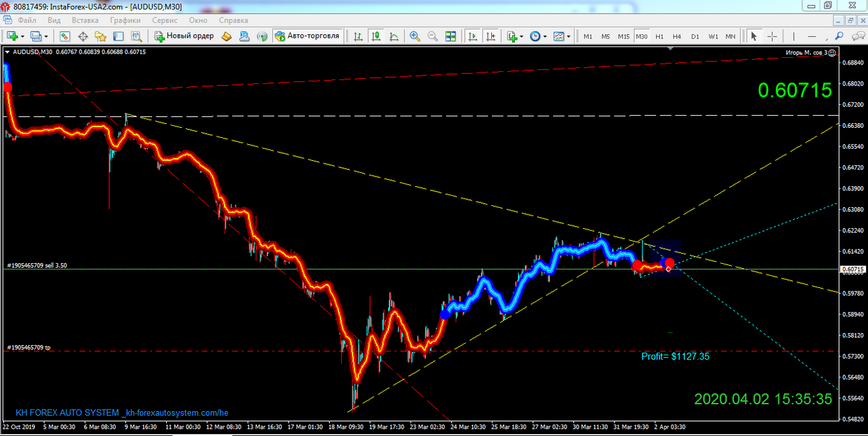The image size is (868, 436).
Task: Zoom in on the chart
Action: point(415,36)
